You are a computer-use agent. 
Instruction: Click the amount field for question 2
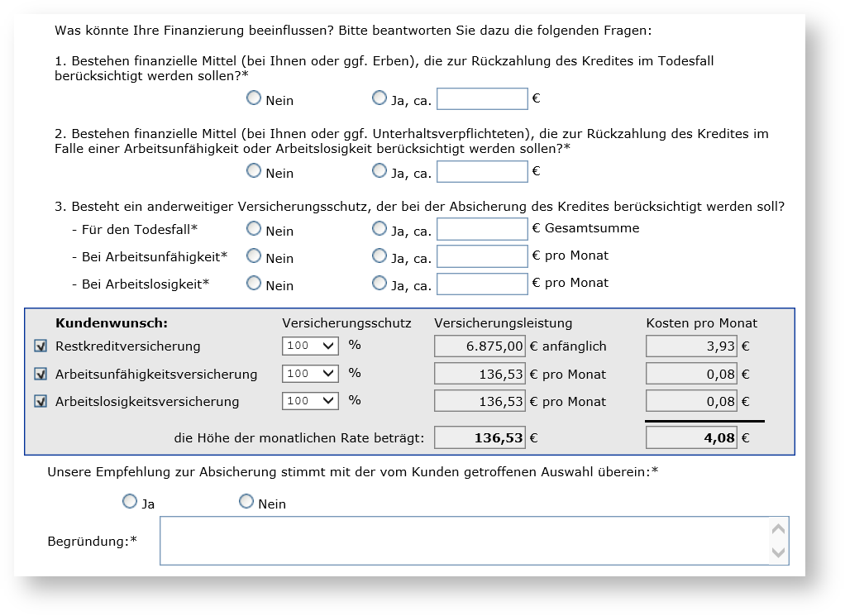click(x=482, y=172)
